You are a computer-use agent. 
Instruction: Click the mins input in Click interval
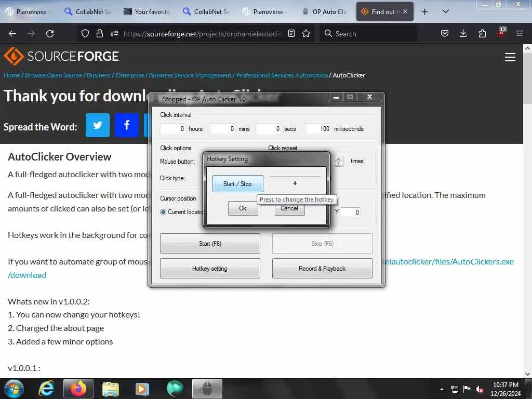tap(222, 129)
